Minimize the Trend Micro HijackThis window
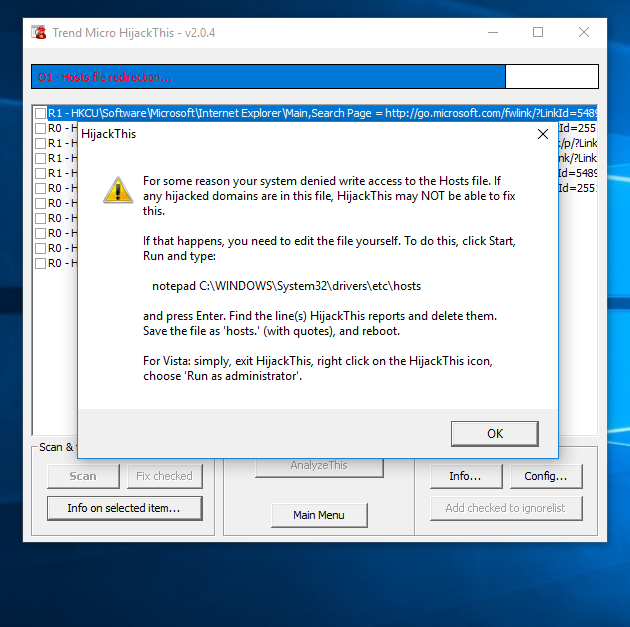This screenshot has height=627, width=630. (x=493, y=33)
